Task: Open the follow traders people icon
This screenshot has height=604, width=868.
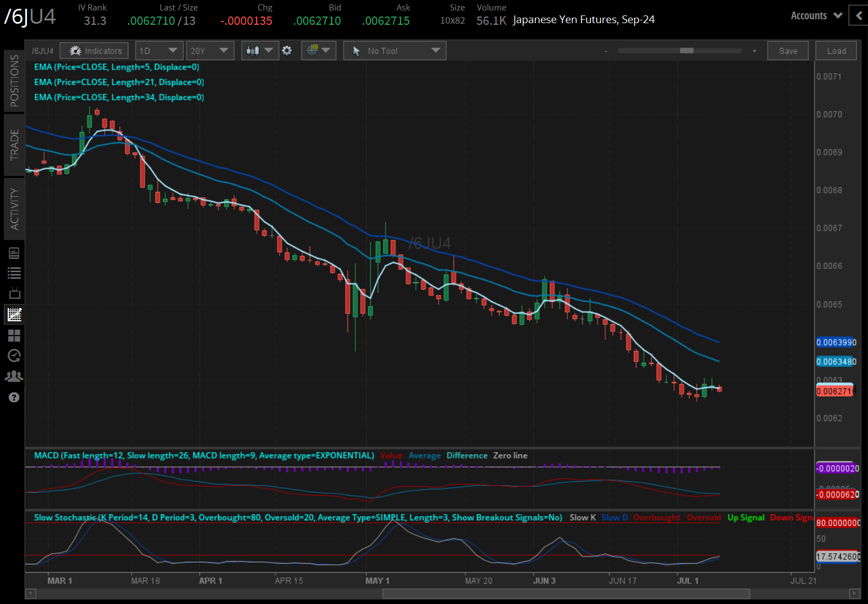Action: [14, 376]
